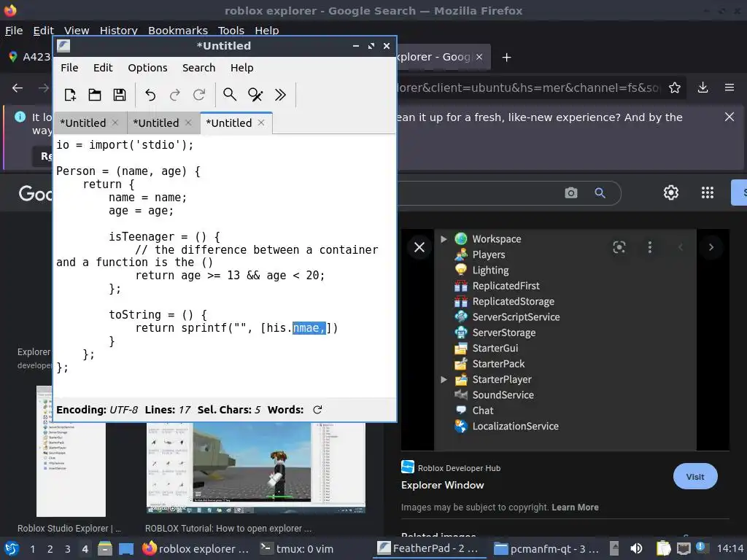Click Firefox's back navigation arrow
The image size is (747, 560).
click(x=18, y=88)
